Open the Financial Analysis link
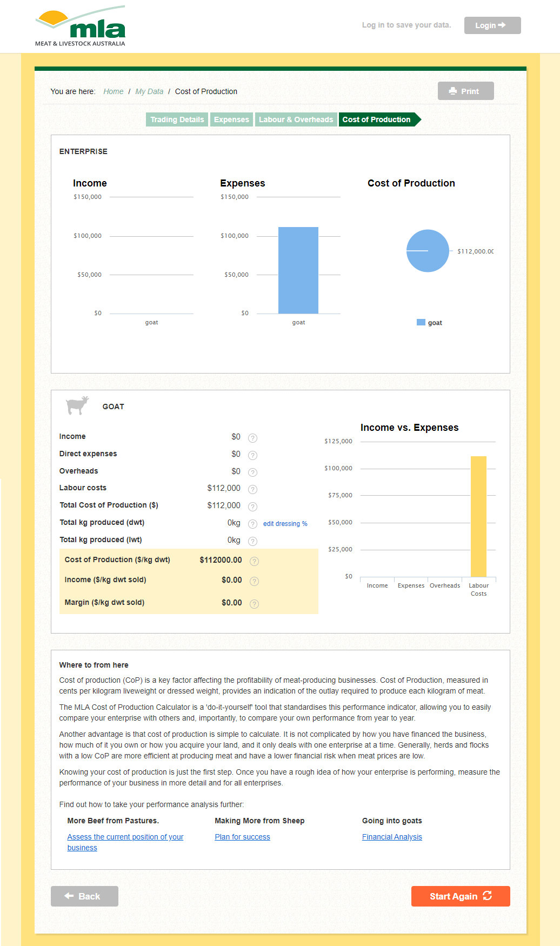Image resolution: width=560 pixels, height=946 pixels. coord(392,837)
